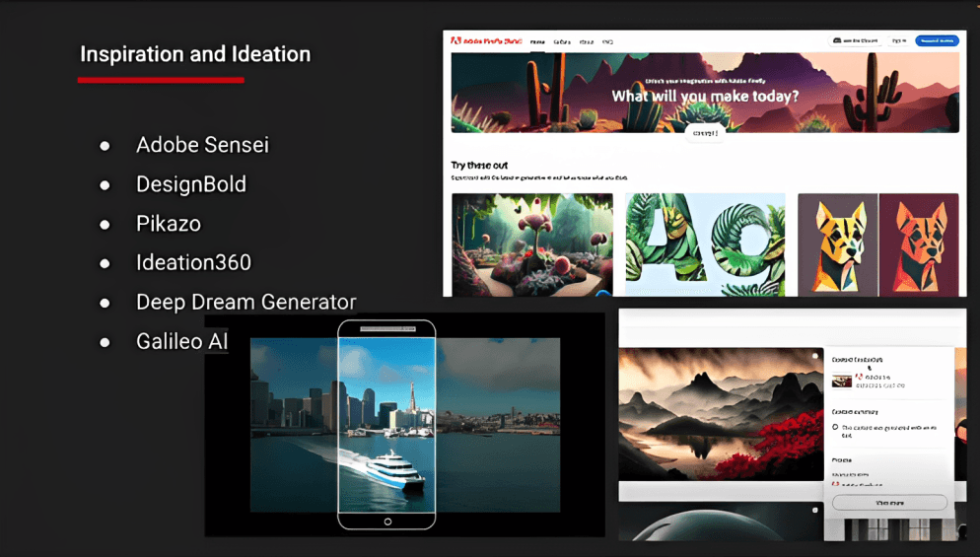
Task: Click the View more button in the credentials panel
Action: click(889, 503)
